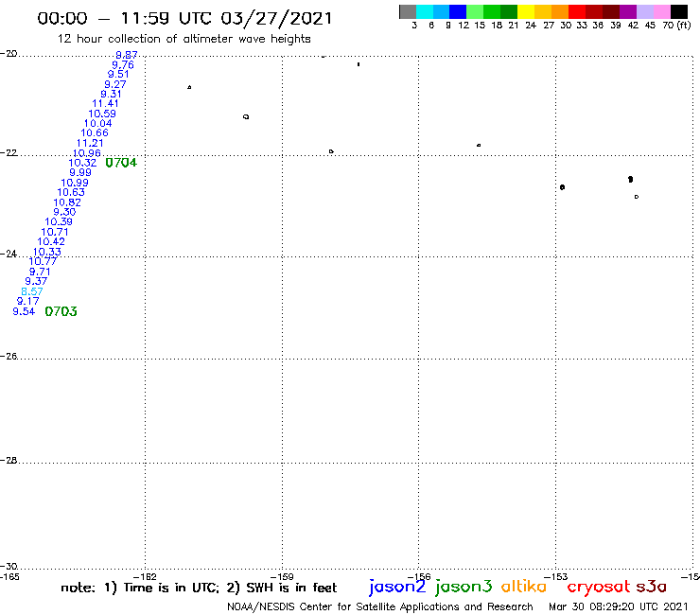Select the 11.21 wave height value
700x615 pixels.
(x=90, y=144)
